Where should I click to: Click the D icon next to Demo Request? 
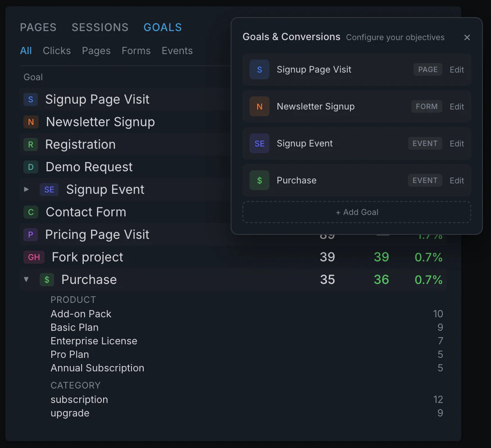[31, 167]
